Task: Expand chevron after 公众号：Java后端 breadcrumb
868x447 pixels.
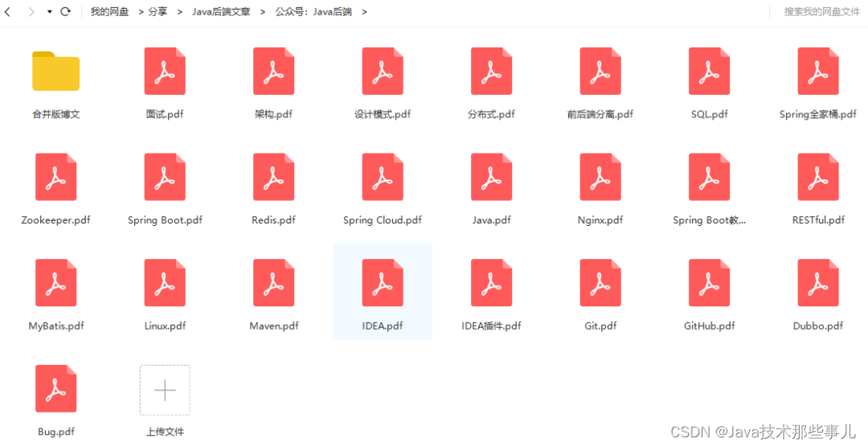Action: point(364,11)
